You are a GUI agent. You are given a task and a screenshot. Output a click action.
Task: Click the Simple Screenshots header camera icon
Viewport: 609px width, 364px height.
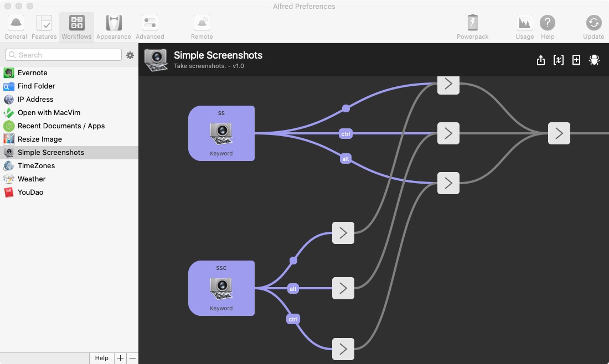[x=156, y=60]
